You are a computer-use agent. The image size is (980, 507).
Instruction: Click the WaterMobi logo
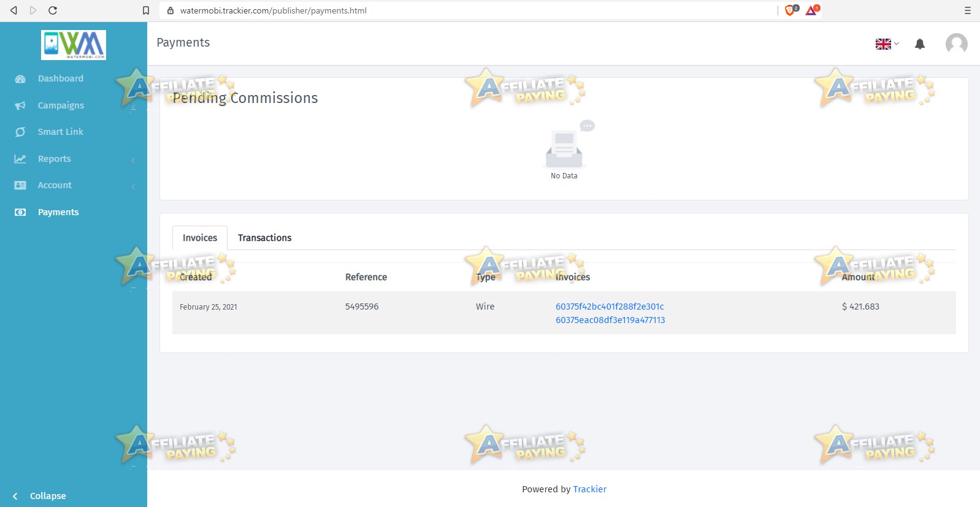pyautogui.click(x=74, y=45)
